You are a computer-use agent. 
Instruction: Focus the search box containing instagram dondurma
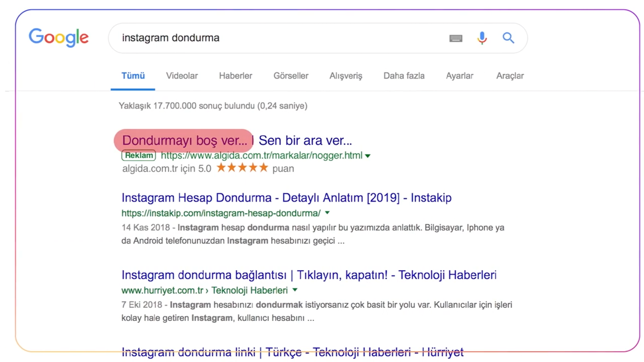(318, 38)
